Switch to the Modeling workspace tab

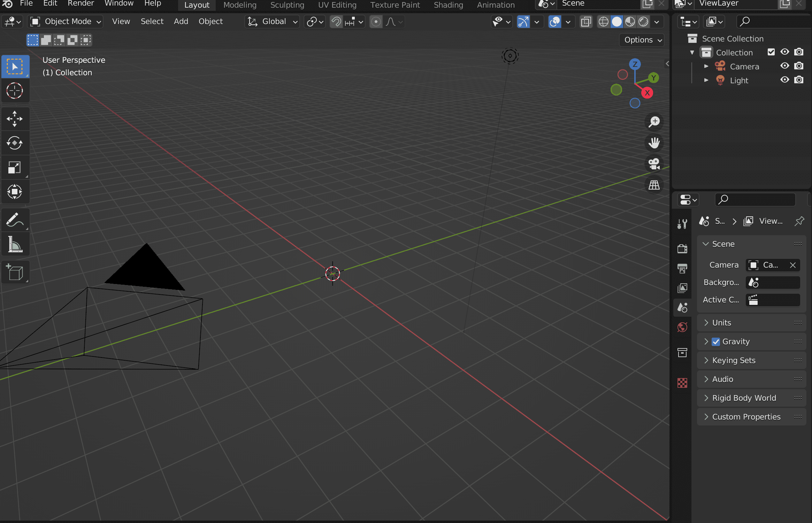(240, 5)
